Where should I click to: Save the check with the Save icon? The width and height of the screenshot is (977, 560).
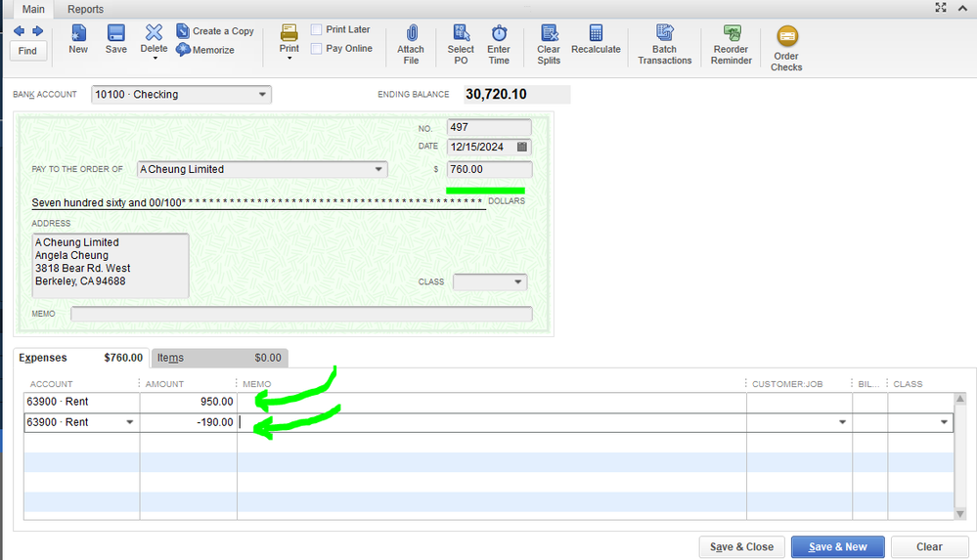(x=116, y=39)
